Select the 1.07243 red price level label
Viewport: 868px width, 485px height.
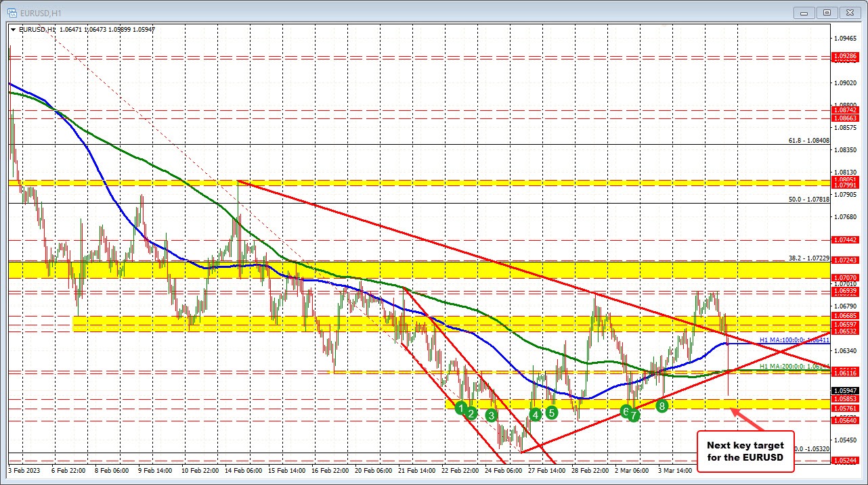(846, 260)
